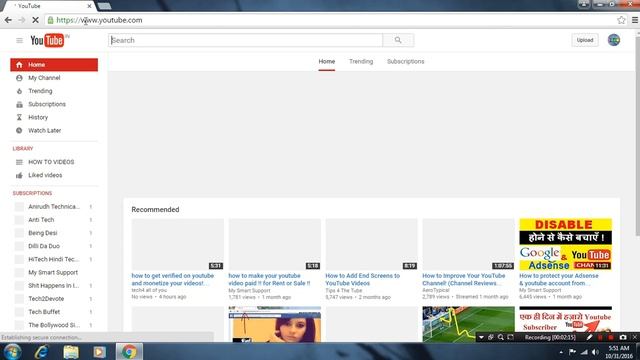
Task: Open The Bollywood Si... subscription
Action: [x=54, y=325]
